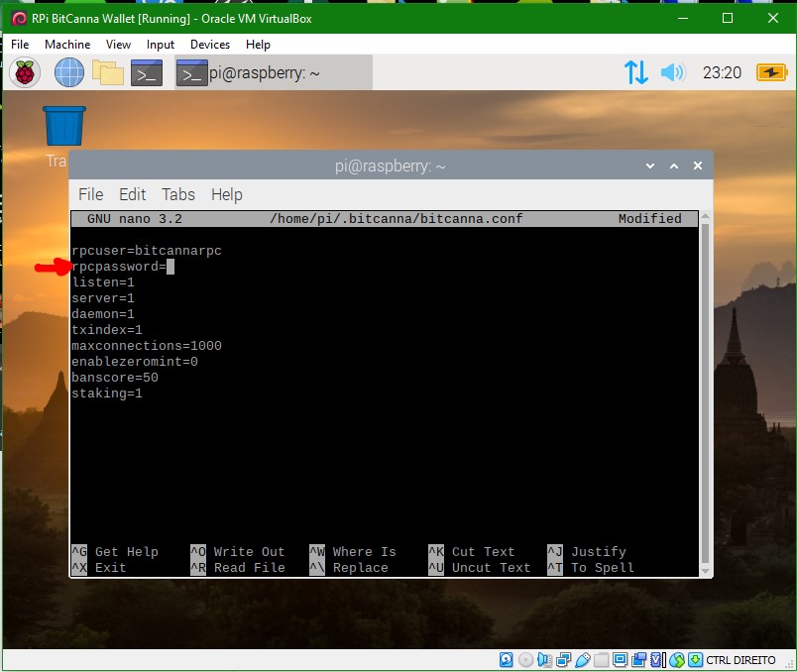Open the VirtualBox File menu
The width and height of the screenshot is (797, 672).
(x=20, y=45)
